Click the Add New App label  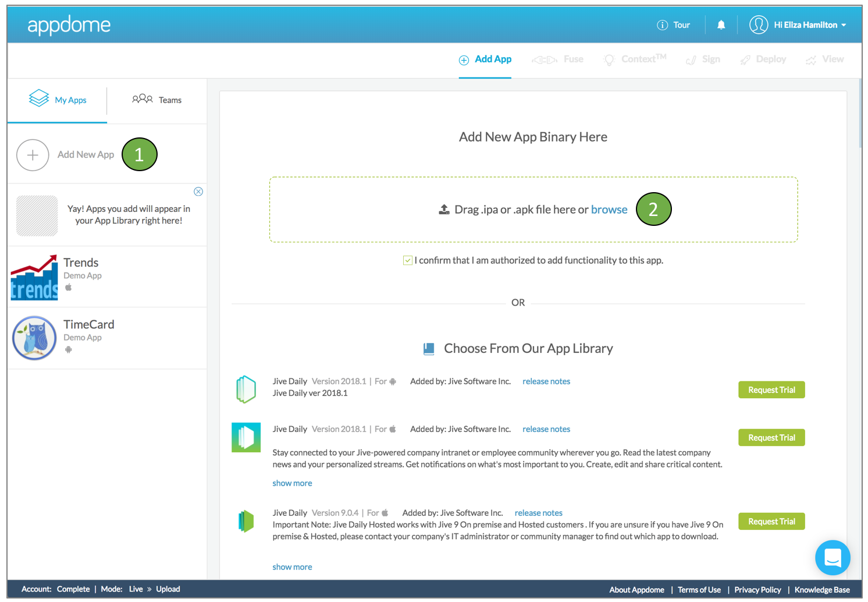click(x=86, y=155)
